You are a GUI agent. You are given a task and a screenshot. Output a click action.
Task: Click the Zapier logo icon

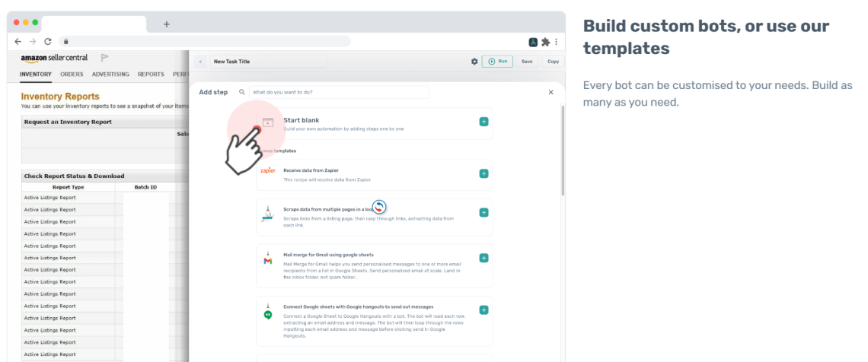268,171
